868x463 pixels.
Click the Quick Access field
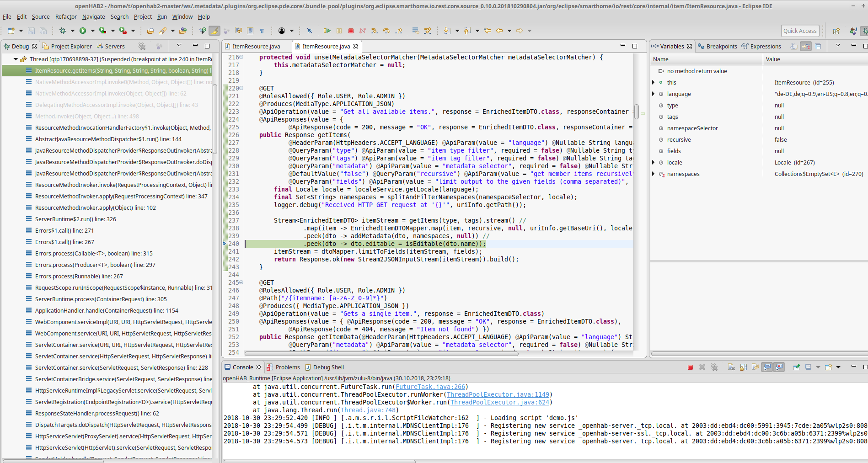800,31
